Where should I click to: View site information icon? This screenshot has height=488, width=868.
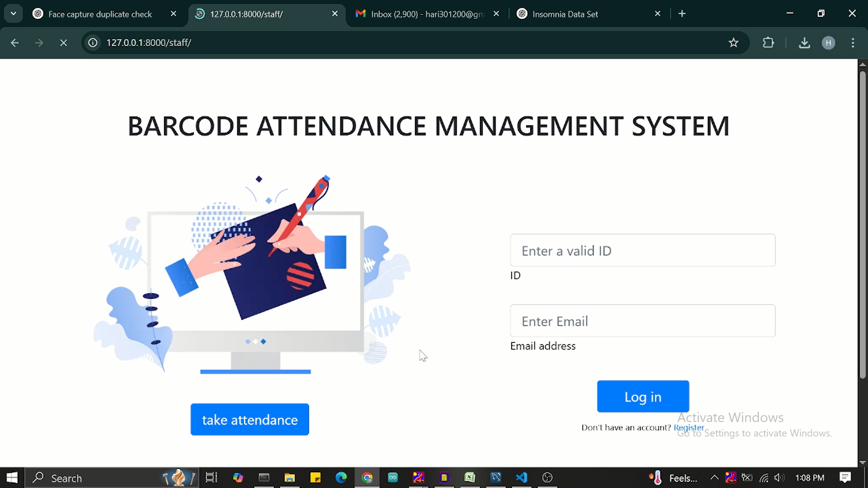(93, 42)
